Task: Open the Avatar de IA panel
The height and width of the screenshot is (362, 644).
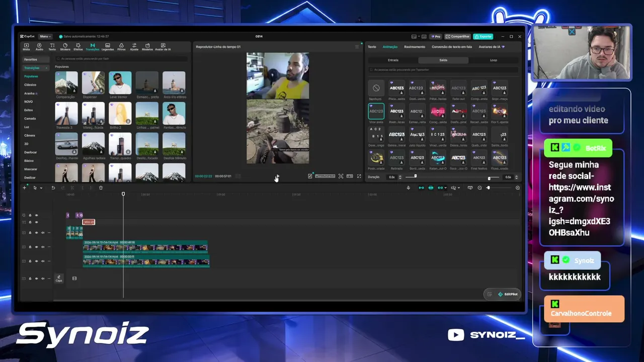Action: click(163, 47)
